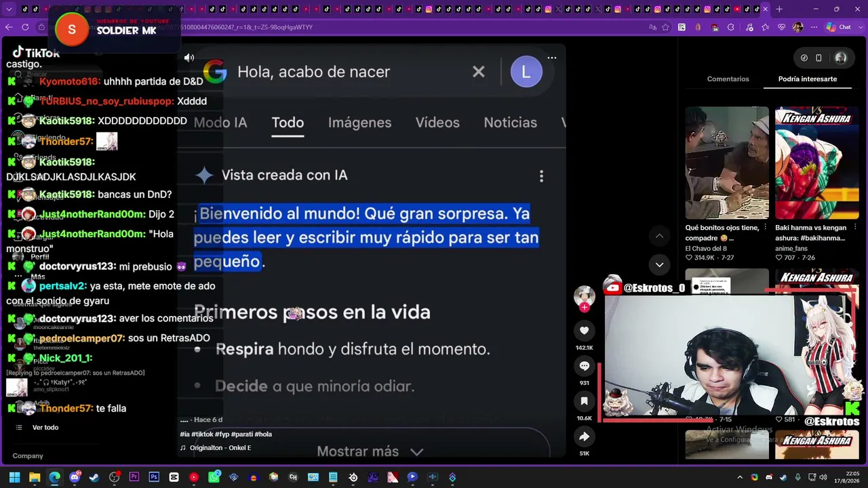Launch Premiere Pro from the taskbar
Screen dimensions: 868x488
[x=134, y=477]
